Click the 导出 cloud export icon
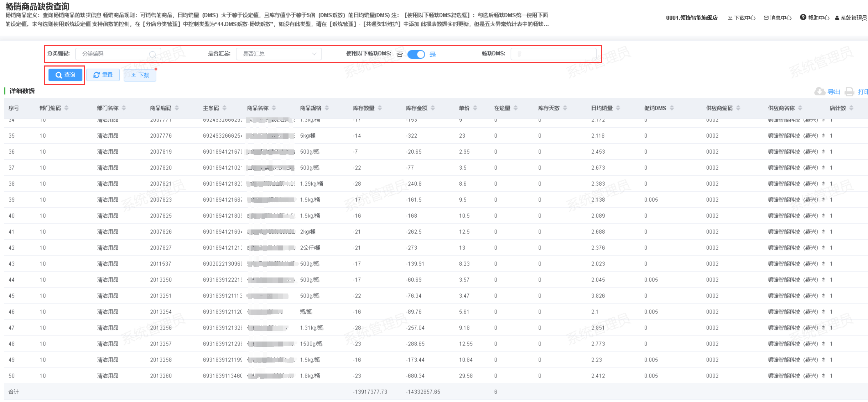The width and height of the screenshot is (868, 402). (x=820, y=91)
